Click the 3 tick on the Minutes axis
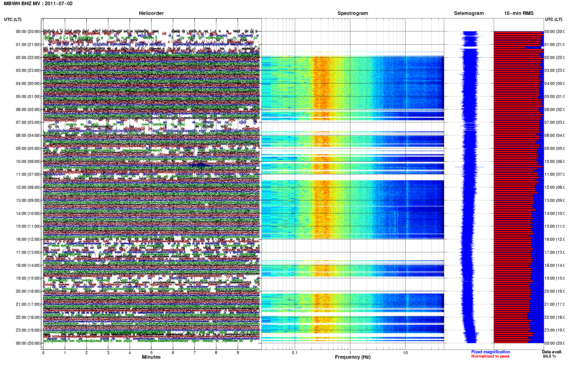 point(108,353)
